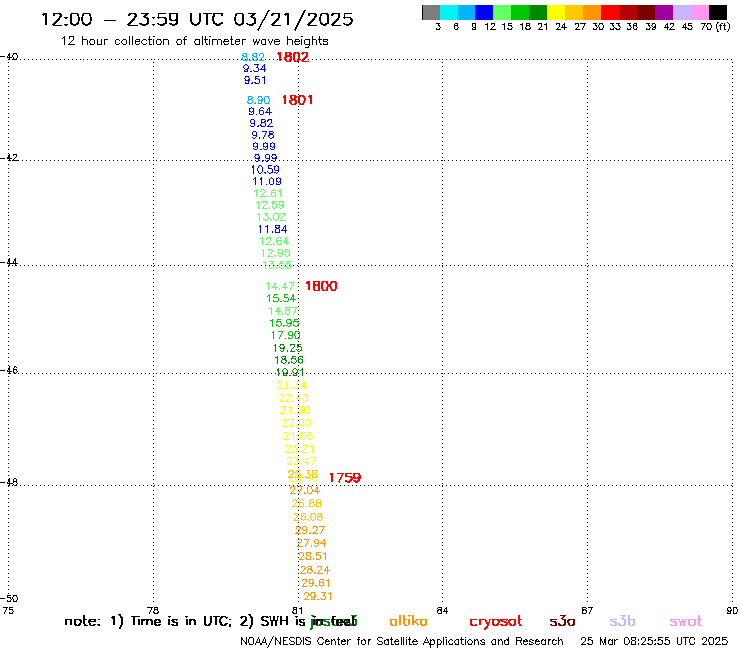
Task: Click the wave height value 23.21
Action: coord(300,449)
